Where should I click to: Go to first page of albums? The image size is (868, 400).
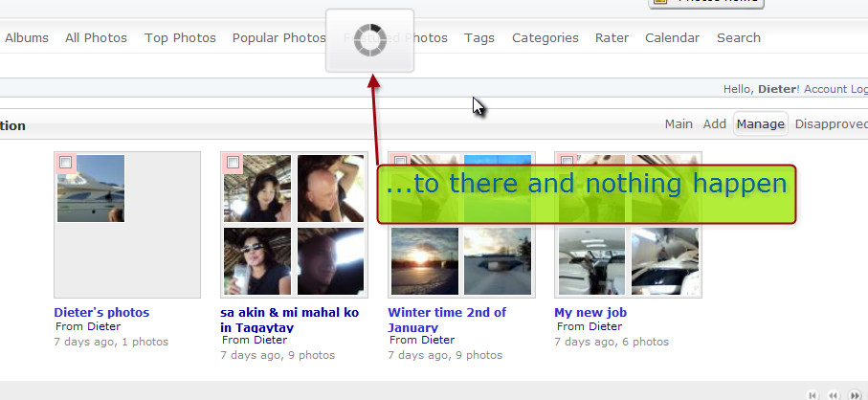tap(812, 394)
